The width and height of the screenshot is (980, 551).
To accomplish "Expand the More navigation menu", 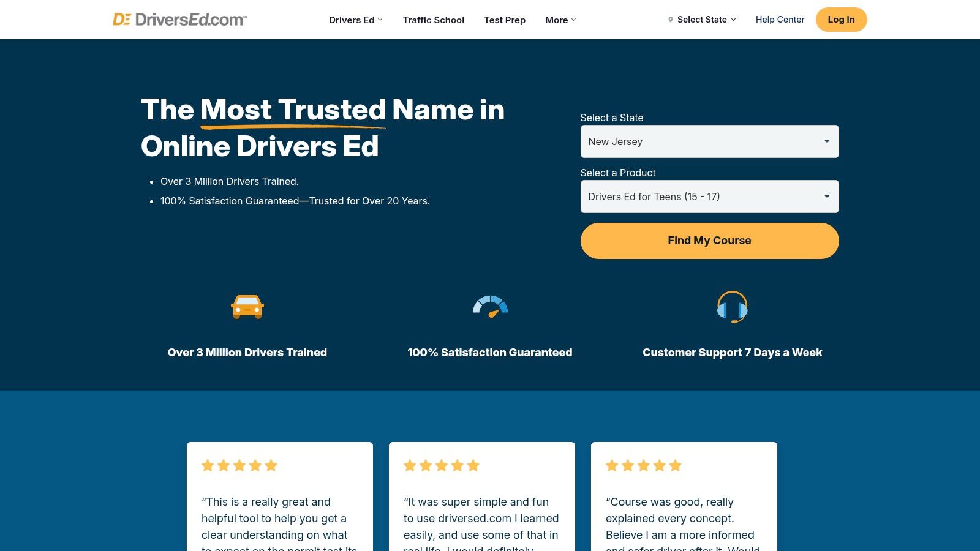I will pyautogui.click(x=560, y=20).
